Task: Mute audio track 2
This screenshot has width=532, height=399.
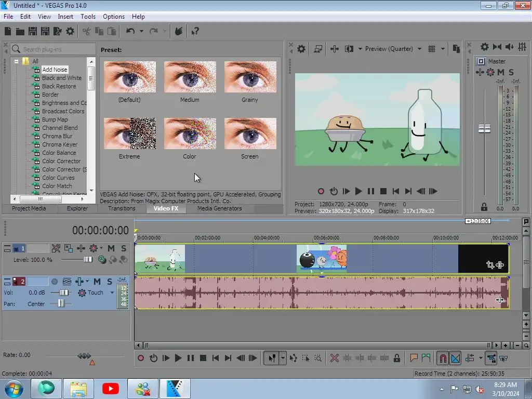Action: (x=97, y=281)
